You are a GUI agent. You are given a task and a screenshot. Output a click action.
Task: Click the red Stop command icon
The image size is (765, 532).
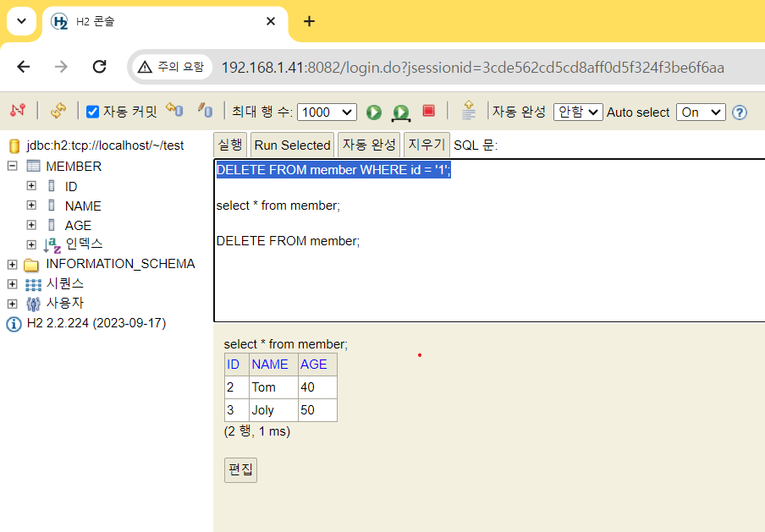point(428,111)
